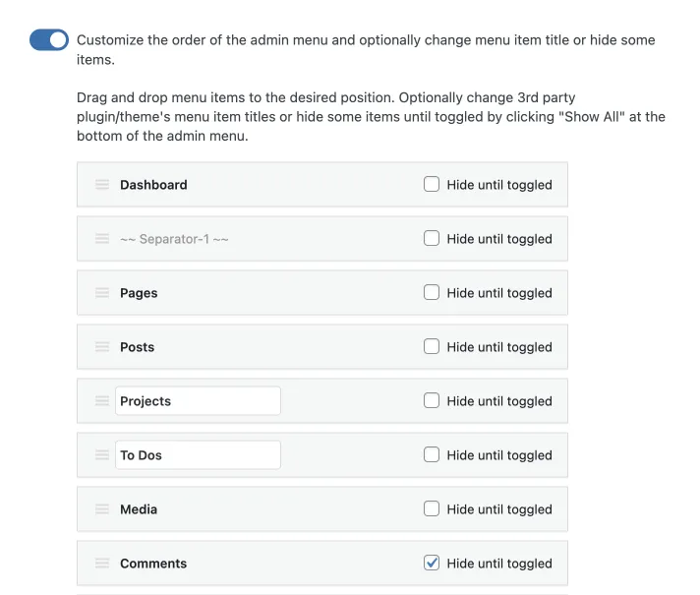Uncheck Hide until toggled for Comments
This screenshot has width=700, height=595.
pos(432,563)
